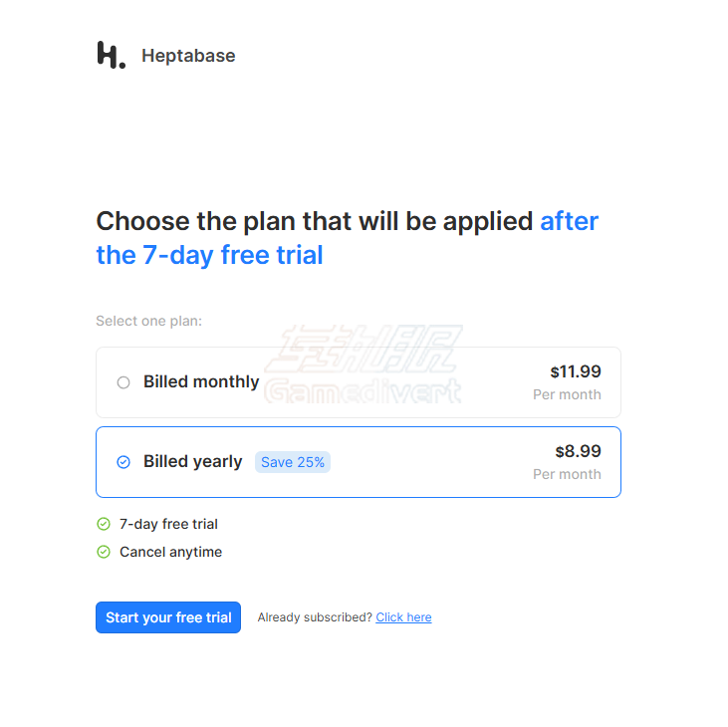This screenshot has width=728, height=727.
Task: Click the $8.99 yearly price
Action: point(578,451)
